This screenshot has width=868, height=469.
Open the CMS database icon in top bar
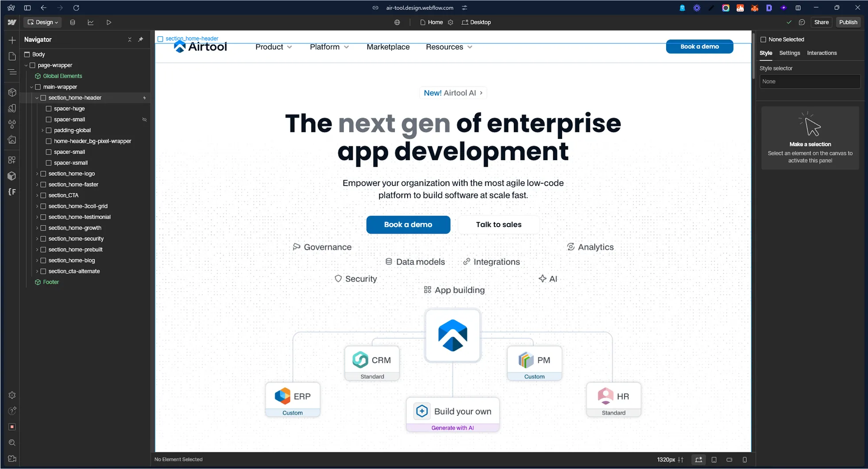[x=73, y=22]
